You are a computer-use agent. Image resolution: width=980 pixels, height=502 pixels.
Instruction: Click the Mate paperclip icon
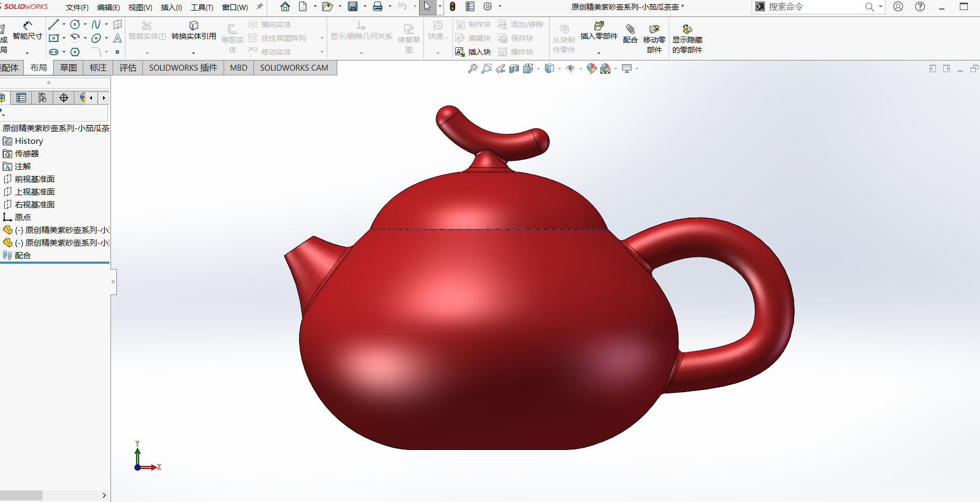tap(630, 29)
